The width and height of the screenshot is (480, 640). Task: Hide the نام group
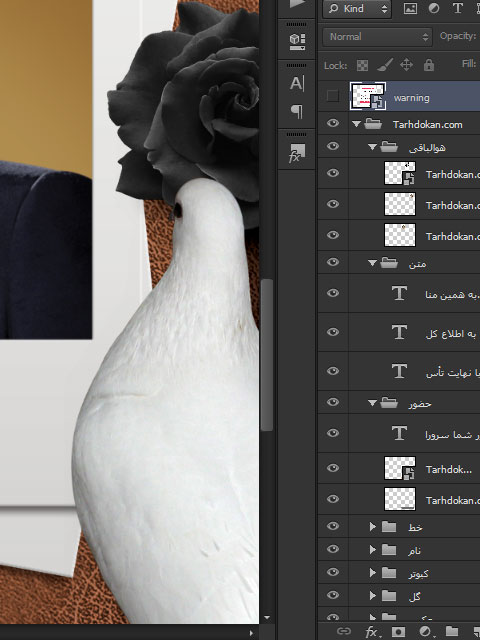(x=333, y=549)
